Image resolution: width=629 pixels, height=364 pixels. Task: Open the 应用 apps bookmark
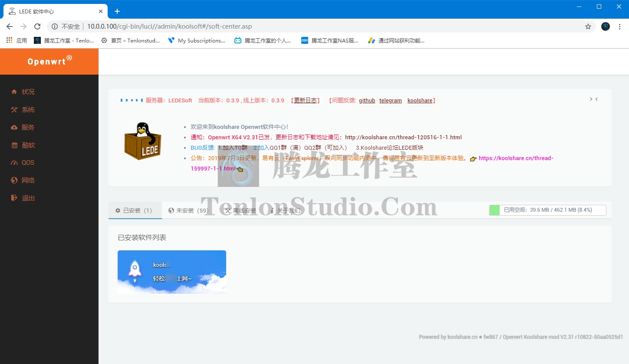pos(16,40)
